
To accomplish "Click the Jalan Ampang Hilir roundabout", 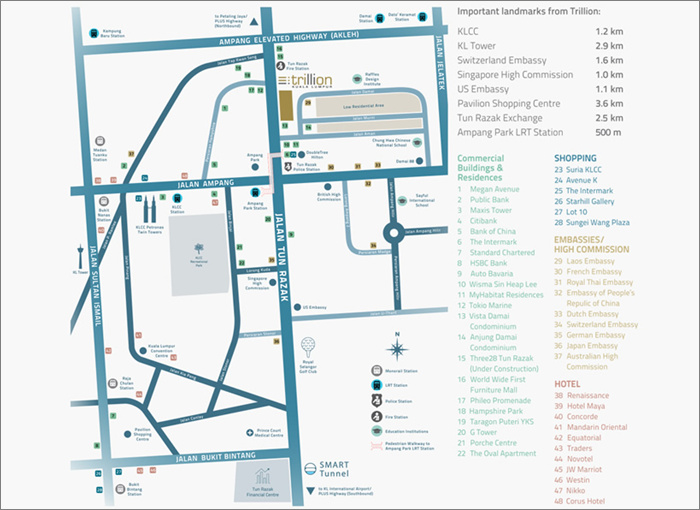I will [x=394, y=232].
